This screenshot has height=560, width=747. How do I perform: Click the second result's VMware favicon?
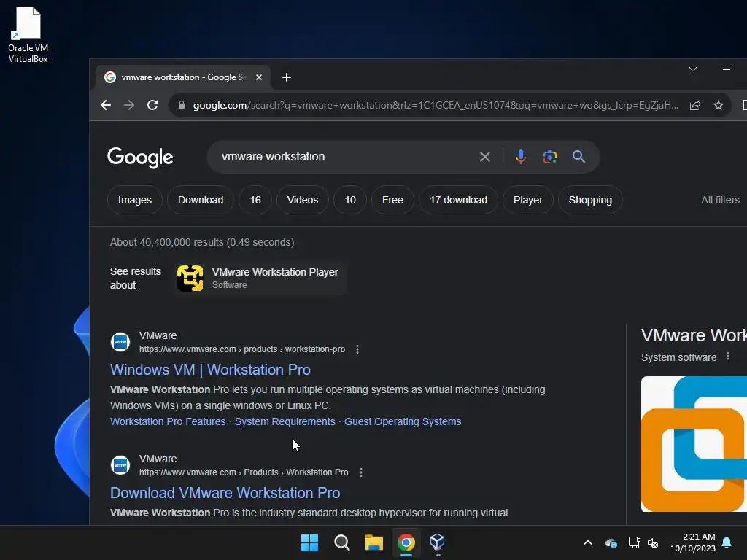coord(120,465)
